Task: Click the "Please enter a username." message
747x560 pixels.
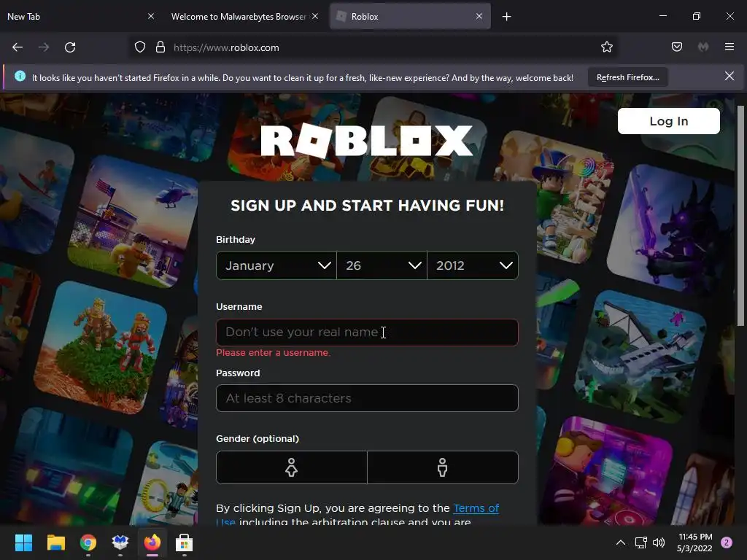Action: pyautogui.click(x=273, y=353)
